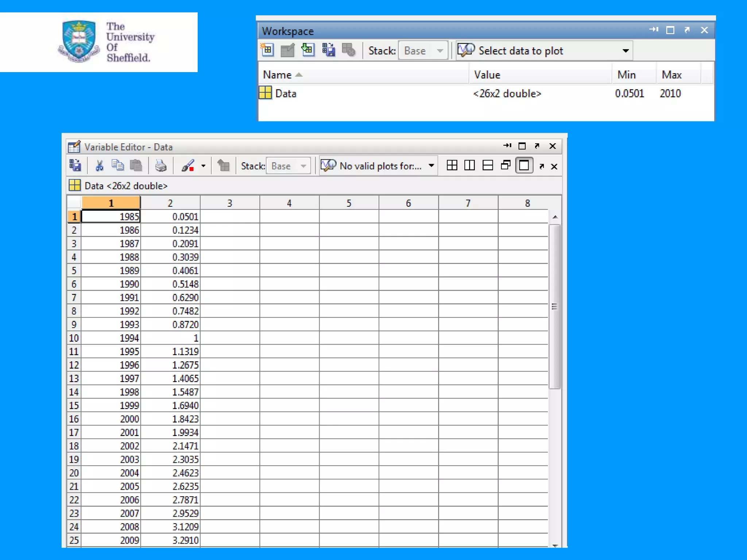Image resolution: width=747 pixels, height=560 pixels.
Task: Select Data variable in Workspace list
Action: click(x=286, y=94)
